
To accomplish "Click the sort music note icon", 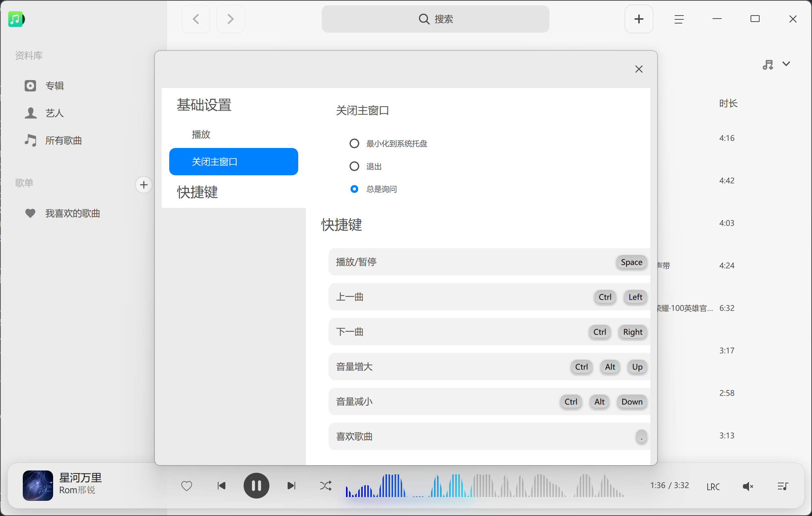I will (x=768, y=64).
